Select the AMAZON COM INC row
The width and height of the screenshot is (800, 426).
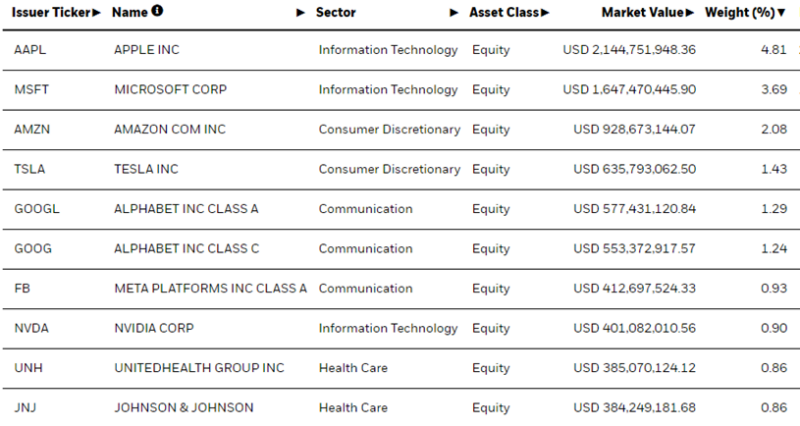coord(400,130)
